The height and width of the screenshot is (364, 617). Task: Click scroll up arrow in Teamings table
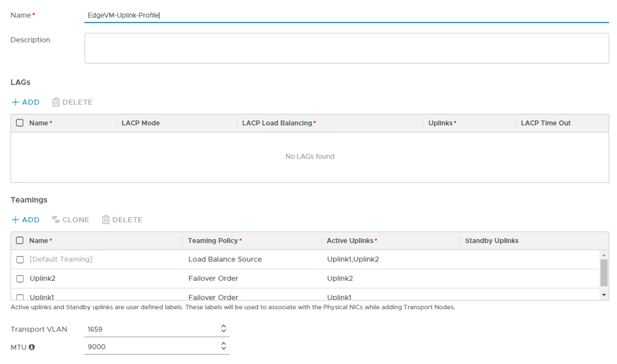(x=604, y=255)
